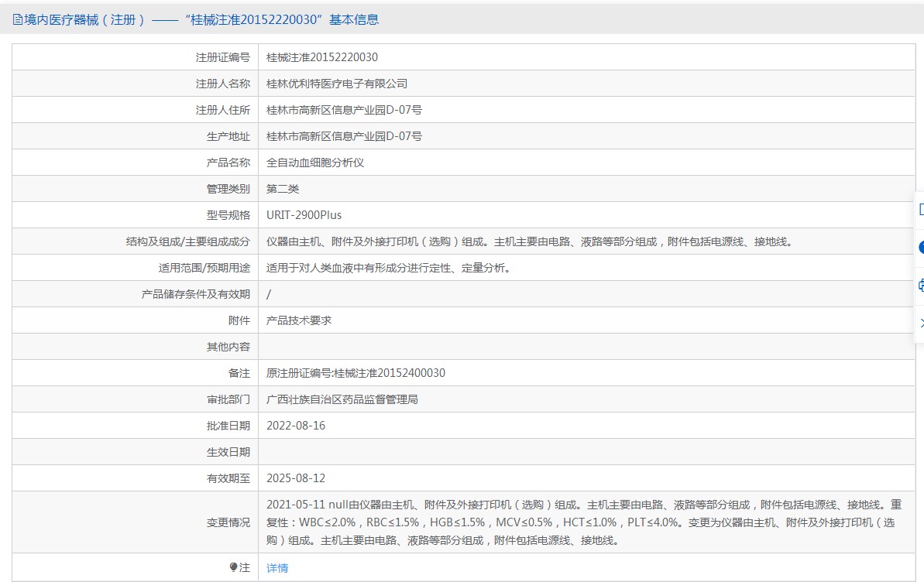The height and width of the screenshot is (582, 924).
Task: Select the 注册人名称 label
Action: [x=223, y=84]
